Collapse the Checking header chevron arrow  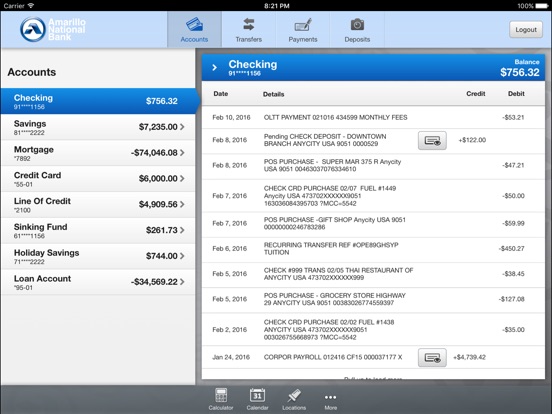pos(214,67)
